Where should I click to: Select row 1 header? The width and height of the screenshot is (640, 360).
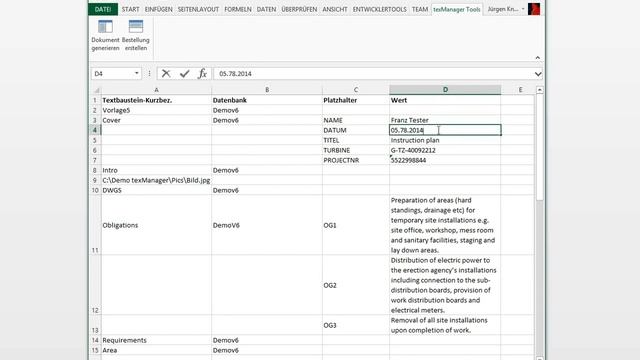pyautogui.click(x=95, y=100)
